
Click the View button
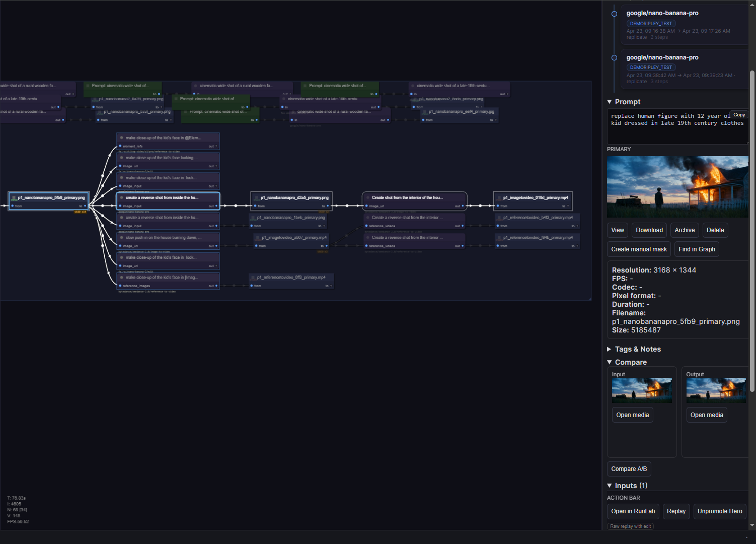pyautogui.click(x=618, y=230)
